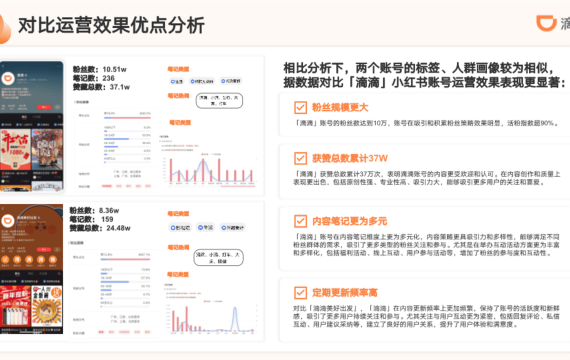
Task: Click the blue 滴滴 profile phone screenshot
Action: [32, 127]
